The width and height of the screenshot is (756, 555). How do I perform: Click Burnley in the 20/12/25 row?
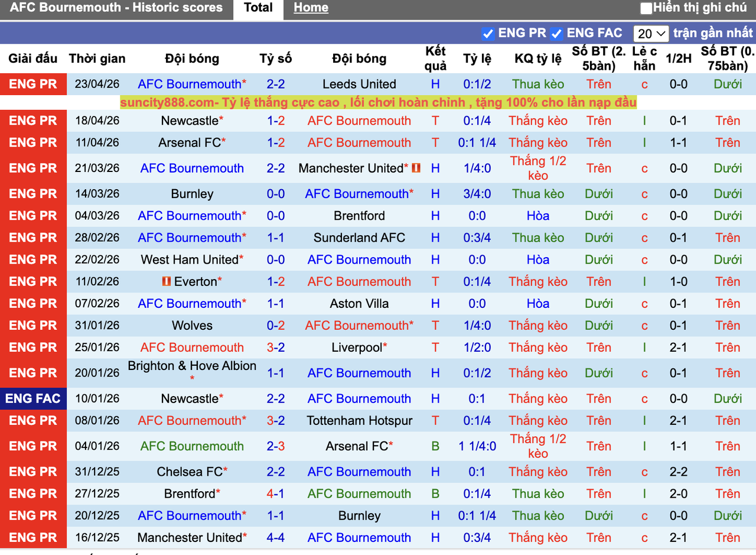(x=359, y=515)
